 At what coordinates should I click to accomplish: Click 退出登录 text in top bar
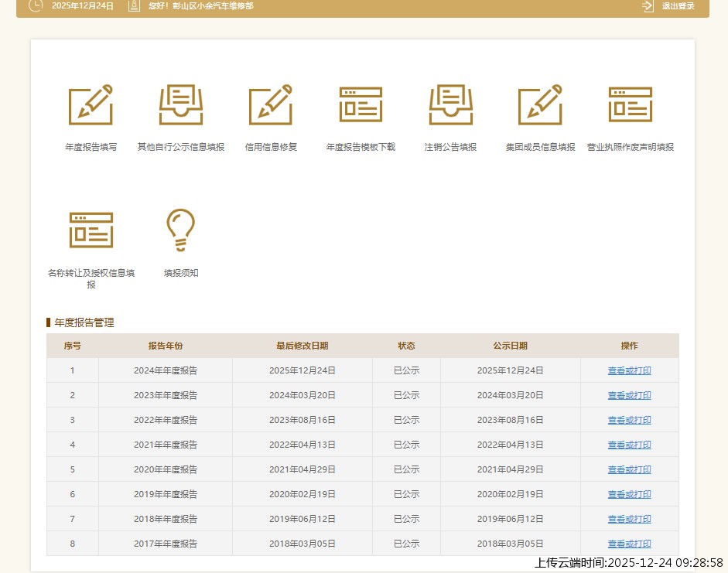(678, 6)
